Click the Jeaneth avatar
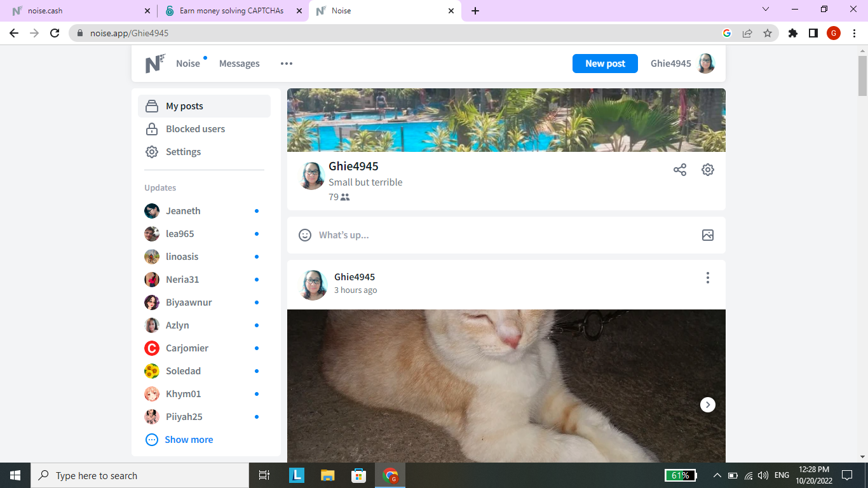 pos(152,211)
